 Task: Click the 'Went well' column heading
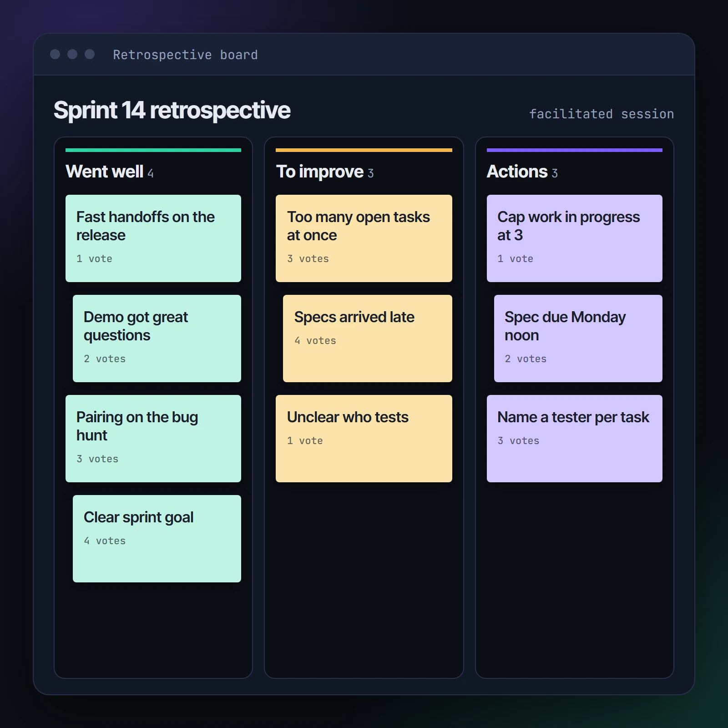point(105,172)
